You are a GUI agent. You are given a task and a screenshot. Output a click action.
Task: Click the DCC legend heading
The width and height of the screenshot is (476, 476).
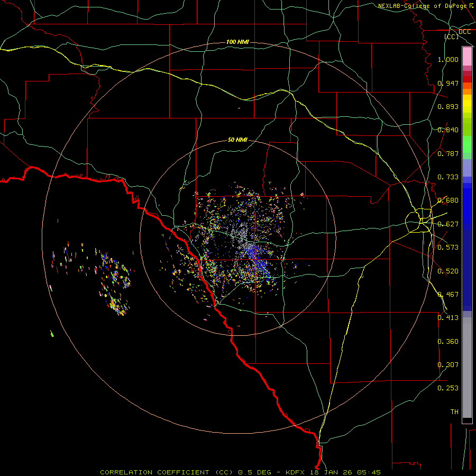pos(464,32)
